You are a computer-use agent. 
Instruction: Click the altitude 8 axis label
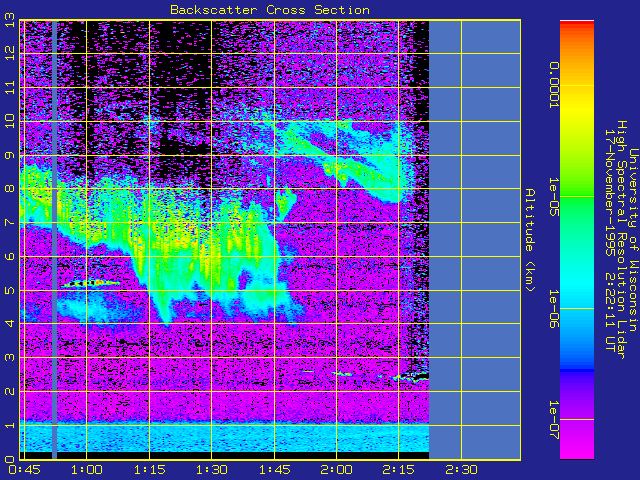[x=9, y=189]
